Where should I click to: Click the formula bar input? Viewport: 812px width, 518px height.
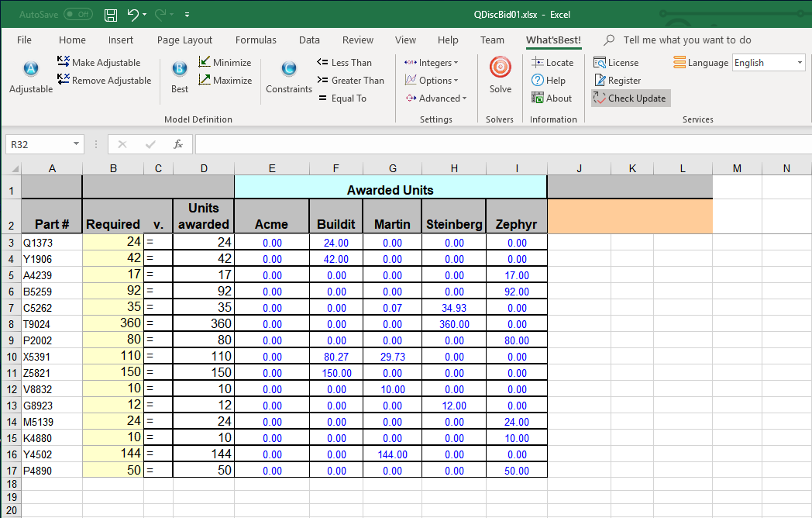click(x=502, y=144)
